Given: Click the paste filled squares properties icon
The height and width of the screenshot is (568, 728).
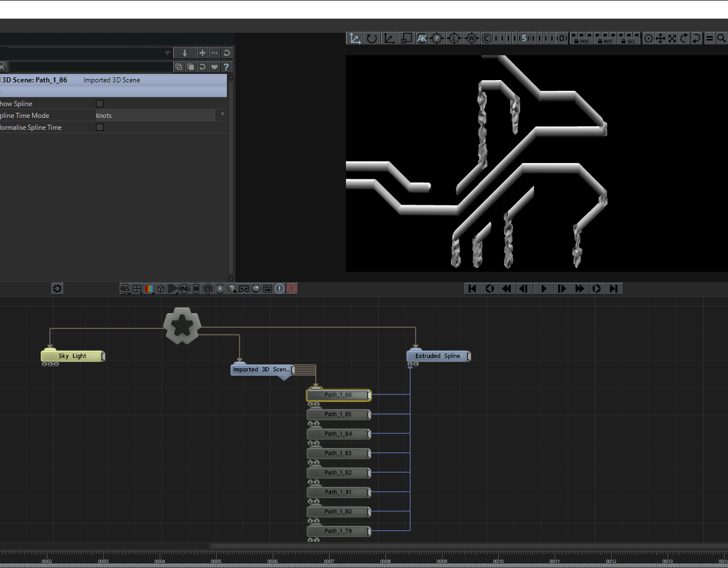Looking at the screenshot, I should click(x=191, y=67).
